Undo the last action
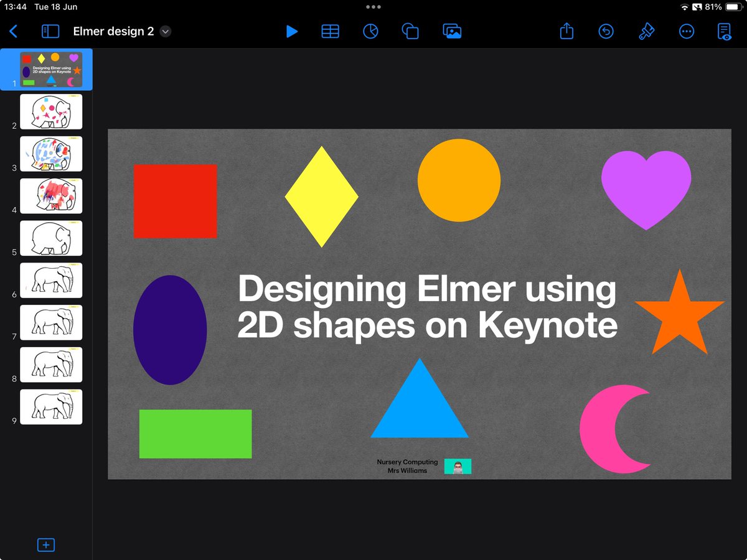The height and width of the screenshot is (560, 747). click(x=606, y=31)
